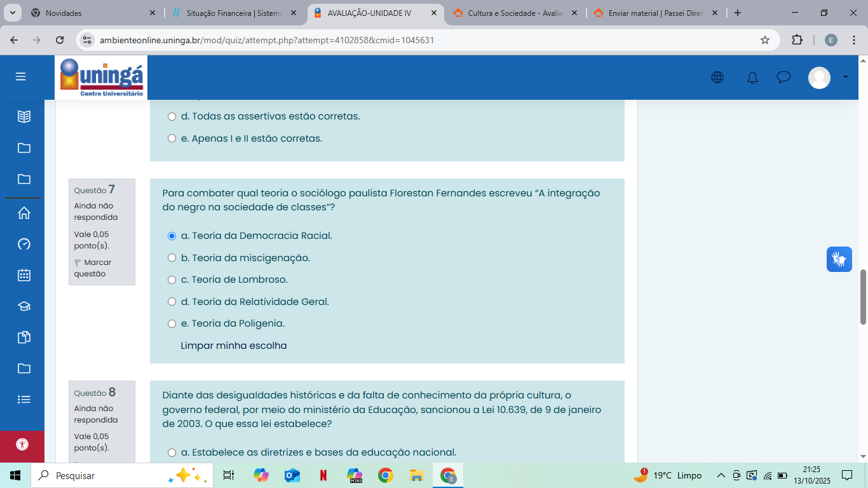
Task: Open the calendar icon in sidebar
Action: coord(24,275)
